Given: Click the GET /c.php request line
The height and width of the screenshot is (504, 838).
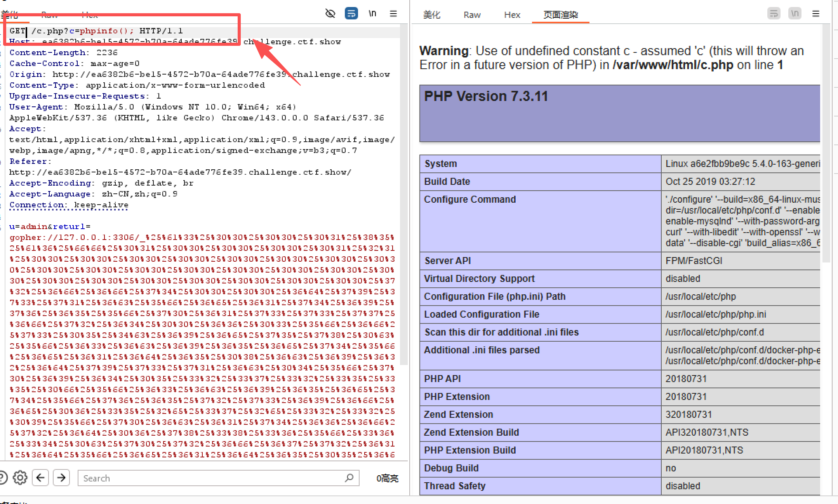Looking at the screenshot, I should (96, 31).
